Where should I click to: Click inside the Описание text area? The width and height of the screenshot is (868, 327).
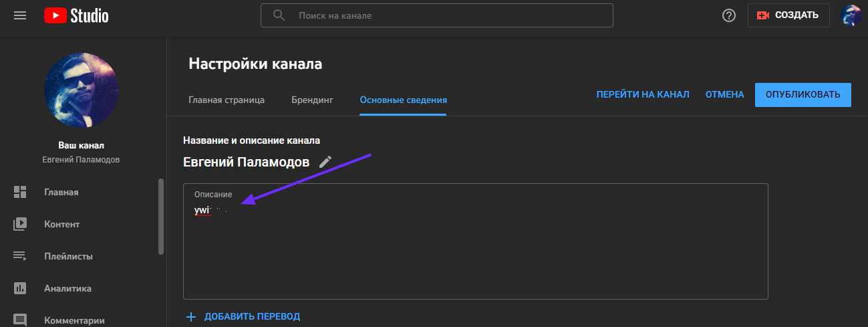[475, 241]
